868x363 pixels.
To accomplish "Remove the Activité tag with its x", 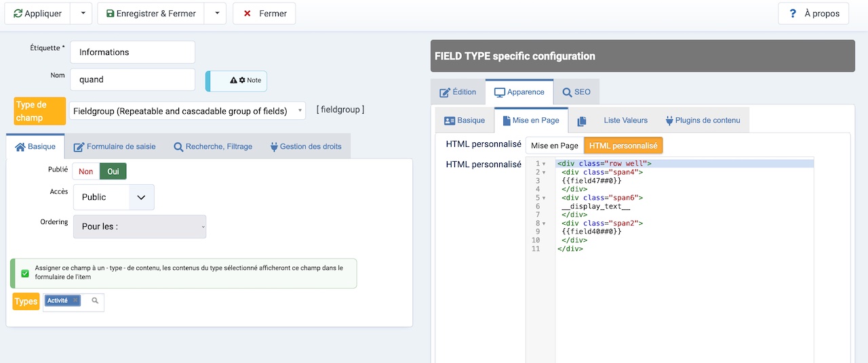I will point(75,301).
